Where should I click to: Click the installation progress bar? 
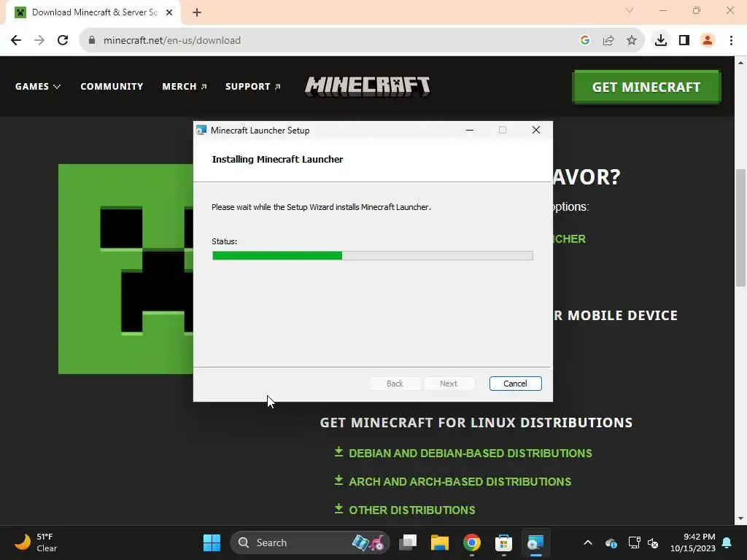(x=373, y=256)
